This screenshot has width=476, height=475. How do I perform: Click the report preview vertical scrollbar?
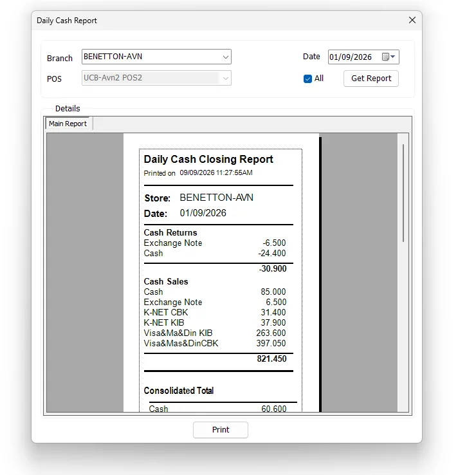pos(403,193)
